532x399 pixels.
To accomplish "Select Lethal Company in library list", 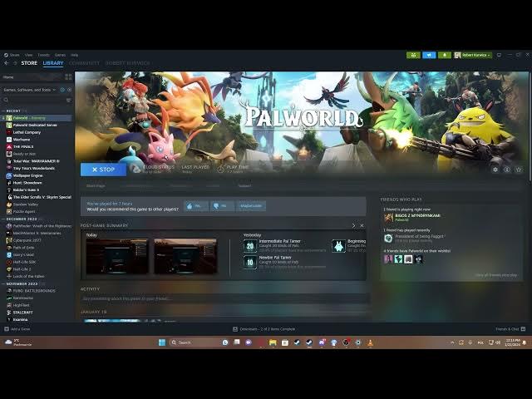I will [x=37, y=132].
